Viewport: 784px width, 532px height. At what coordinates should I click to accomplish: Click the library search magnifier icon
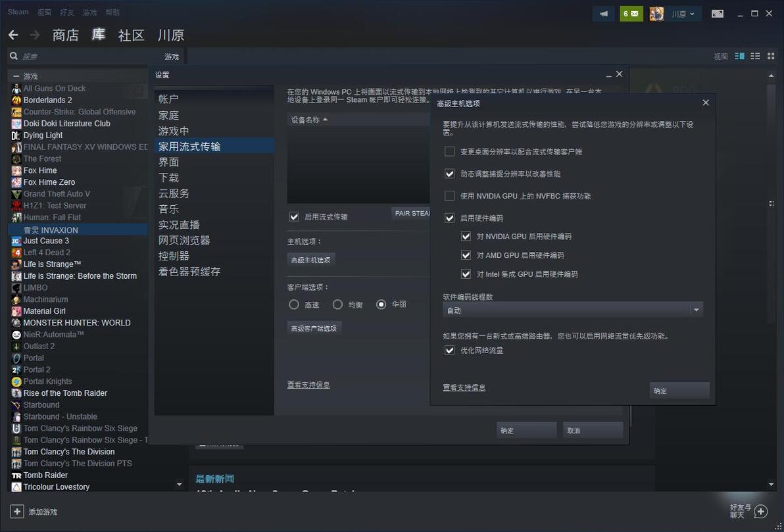[14, 56]
